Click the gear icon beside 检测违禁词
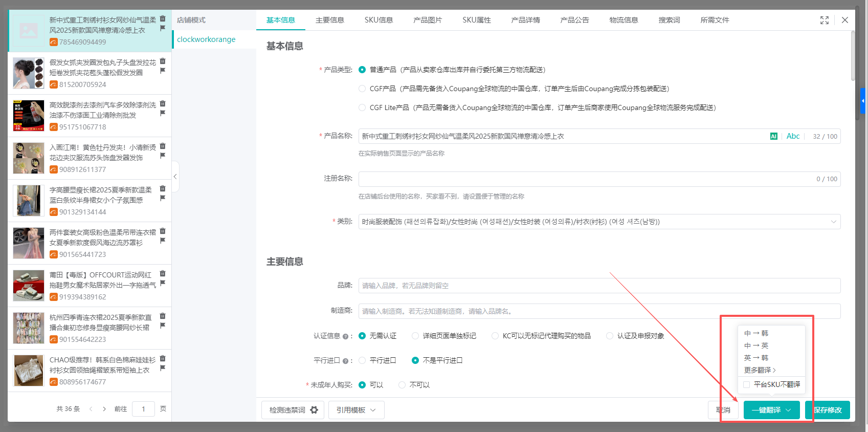 pos(314,410)
